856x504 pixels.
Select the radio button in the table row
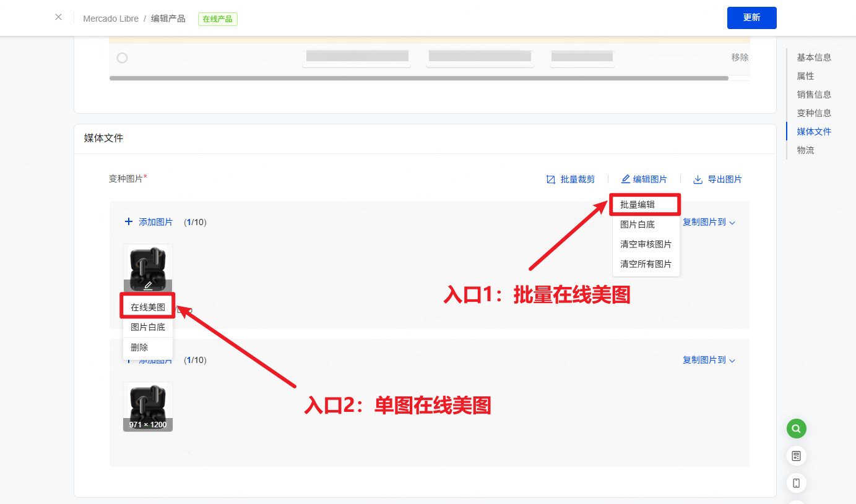point(122,58)
